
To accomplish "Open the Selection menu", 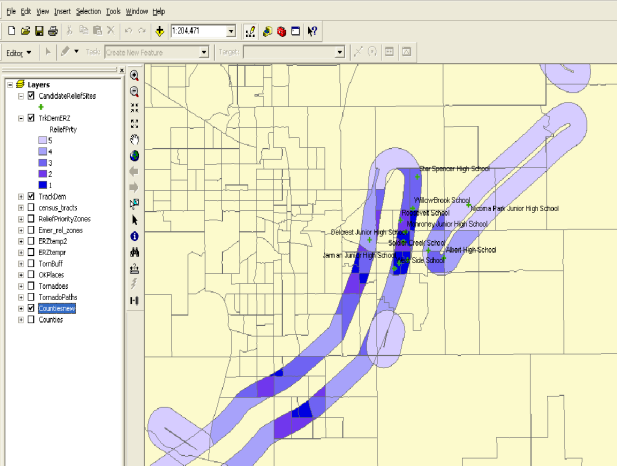I will point(88,9).
